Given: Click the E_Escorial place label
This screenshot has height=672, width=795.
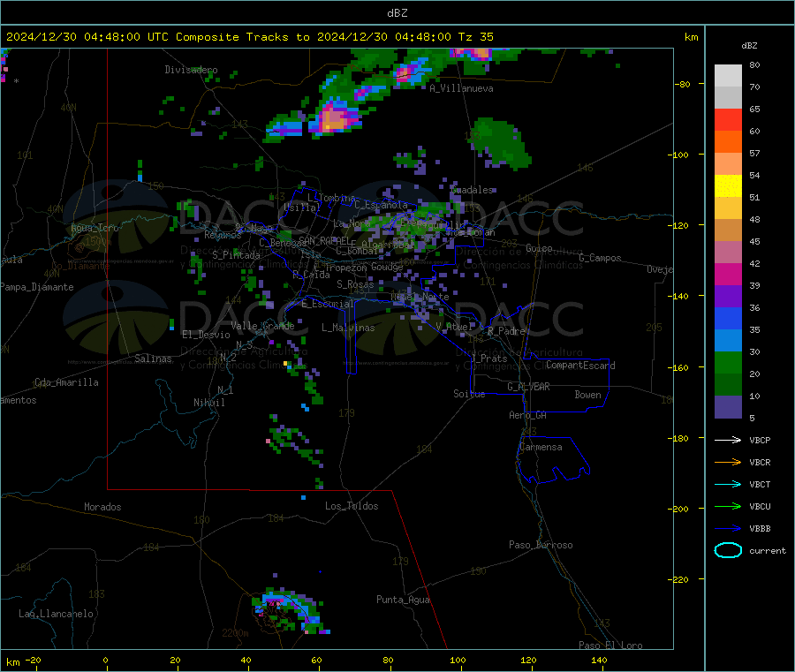Looking at the screenshot, I should [x=327, y=304].
